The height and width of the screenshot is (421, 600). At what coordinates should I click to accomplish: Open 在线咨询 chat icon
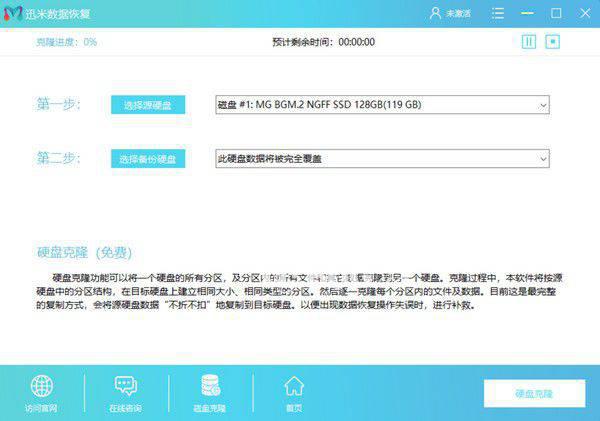126,386
